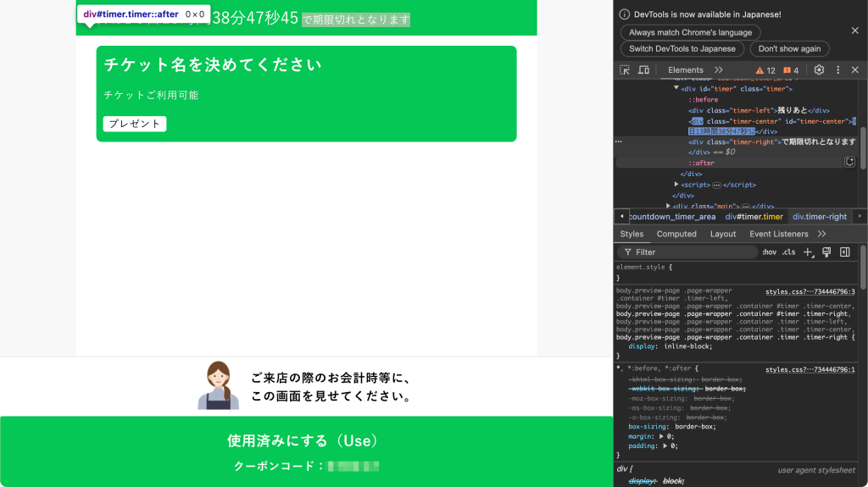Click the 使用済みにする (Use) button
Image resolution: width=868 pixels, height=487 pixels.
pyautogui.click(x=306, y=451)
